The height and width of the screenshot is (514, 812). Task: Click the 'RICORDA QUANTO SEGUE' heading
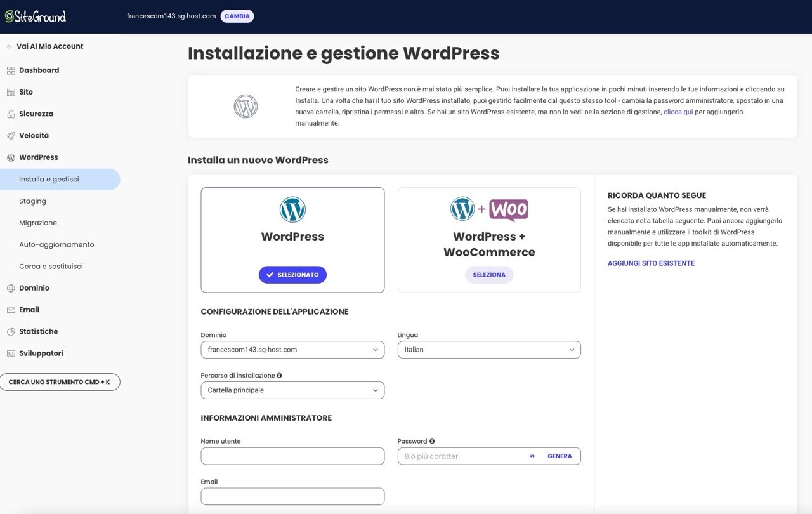(x=657, y=195)
